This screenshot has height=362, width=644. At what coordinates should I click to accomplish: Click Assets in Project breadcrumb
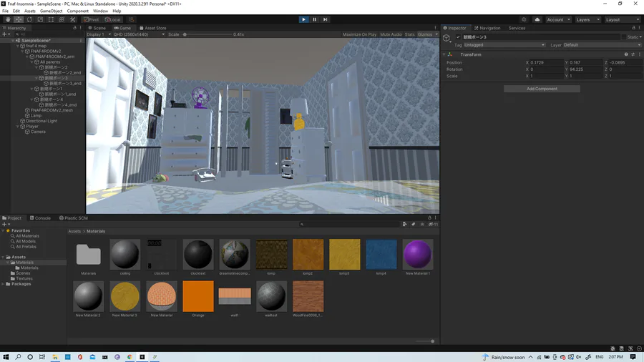tap(74, 231)
